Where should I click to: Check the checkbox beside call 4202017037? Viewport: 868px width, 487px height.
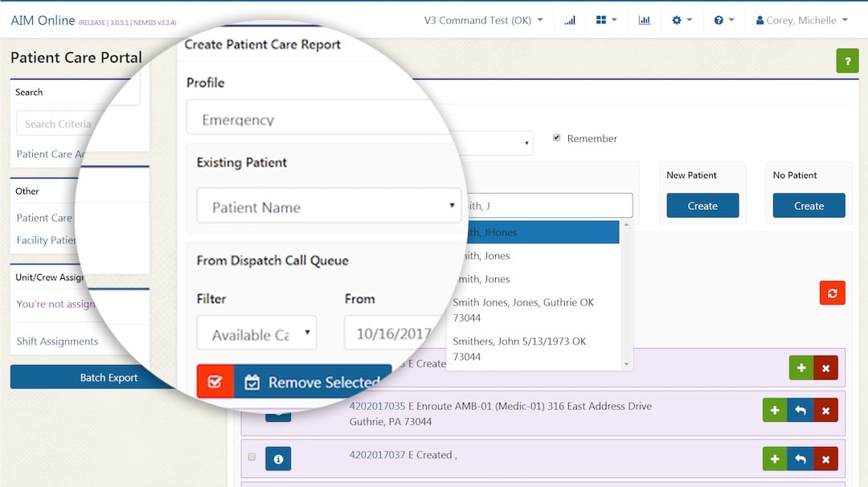point(252,456)
